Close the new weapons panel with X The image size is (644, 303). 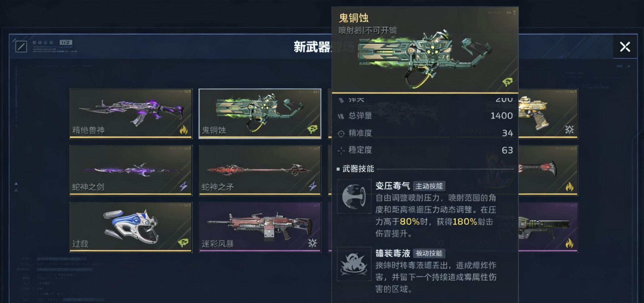tap(625, 47)
